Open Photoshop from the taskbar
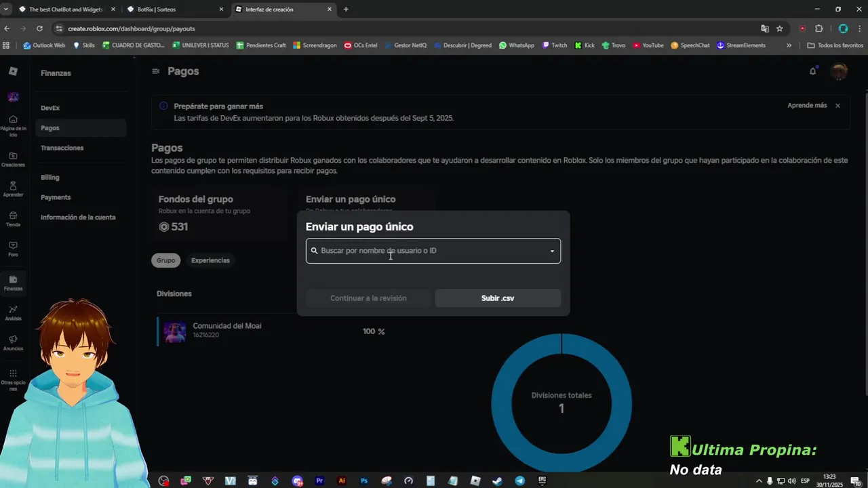Screen dimensions: 868x488 point(364,481)
